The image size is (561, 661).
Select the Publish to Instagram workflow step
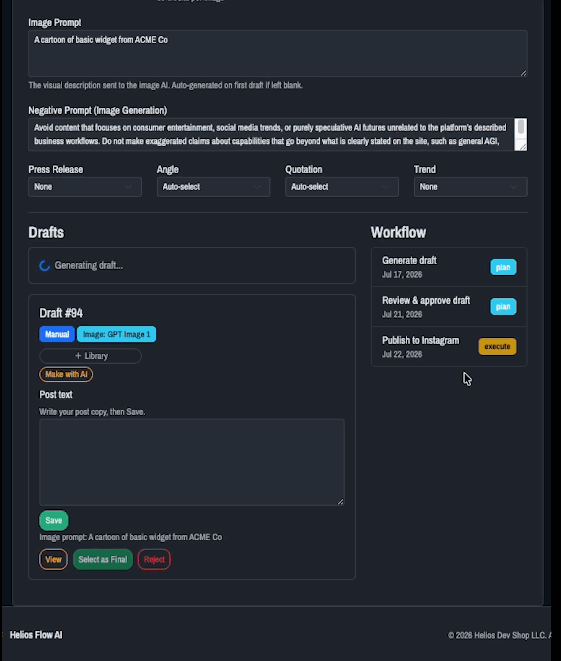[x=449, y=347]
